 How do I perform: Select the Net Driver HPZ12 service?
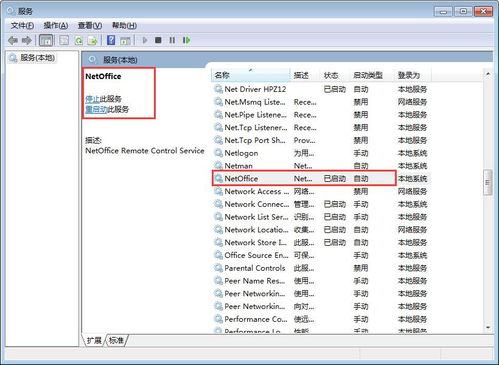(x=321, y=89)
